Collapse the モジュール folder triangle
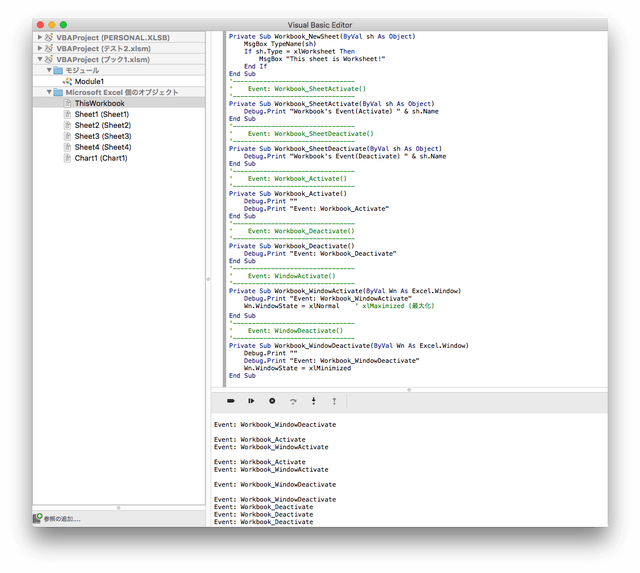The width and height of the screenshot is (640, 573). click(49, 70)
